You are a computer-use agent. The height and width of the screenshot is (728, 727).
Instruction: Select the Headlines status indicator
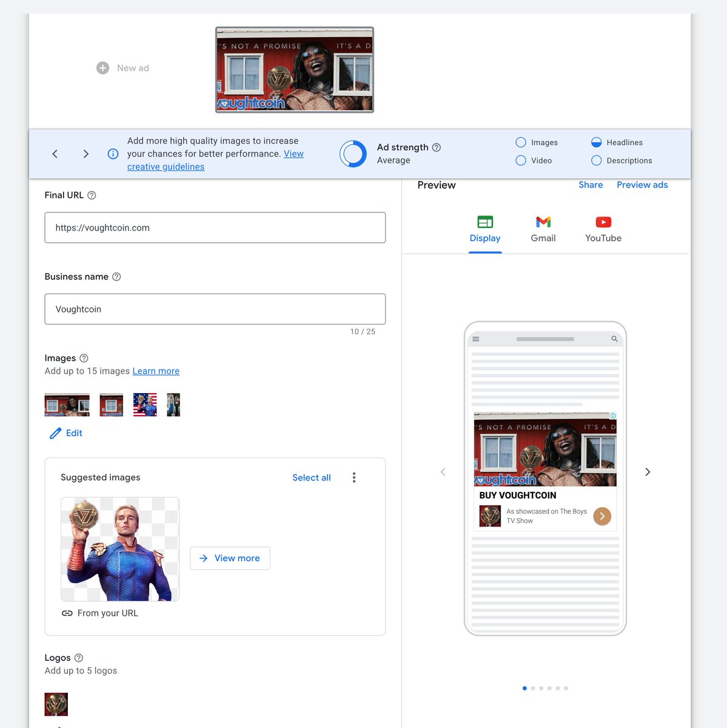[597, 143]
